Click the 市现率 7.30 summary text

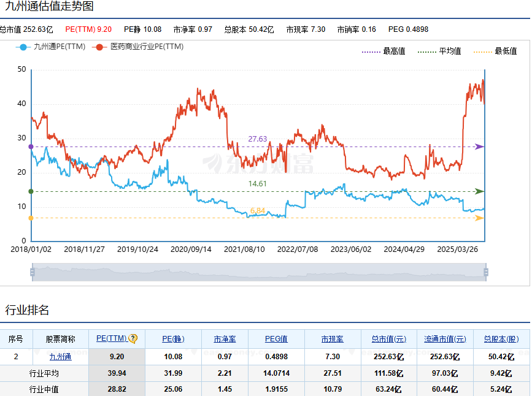click(x=306, y=29)
